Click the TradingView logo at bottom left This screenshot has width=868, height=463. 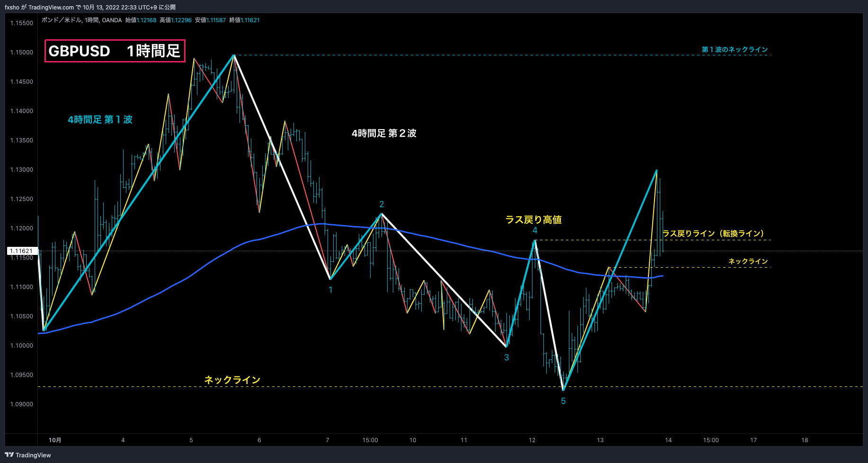point(28,455)
